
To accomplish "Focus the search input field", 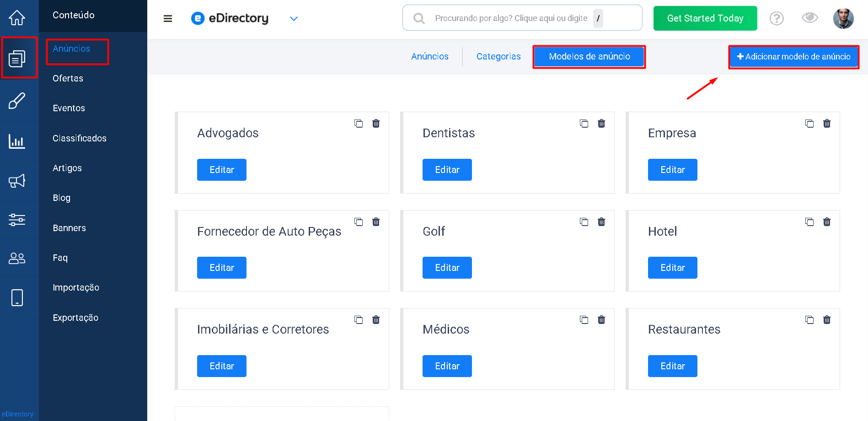I will 511,18.
